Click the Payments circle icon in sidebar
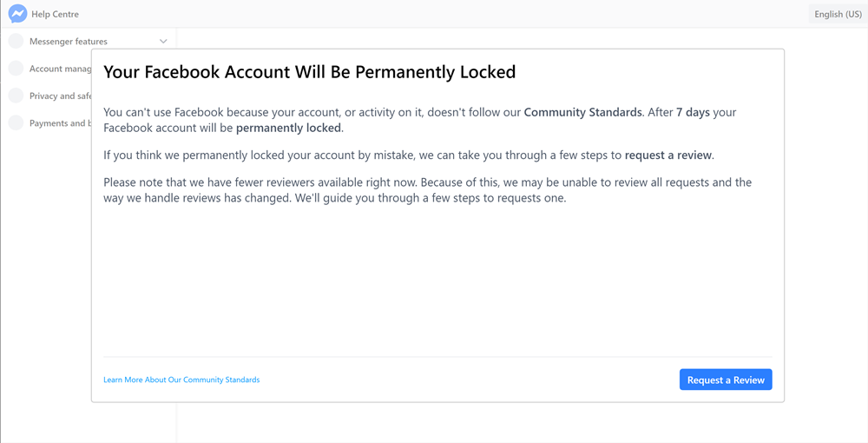 point(16,123)
